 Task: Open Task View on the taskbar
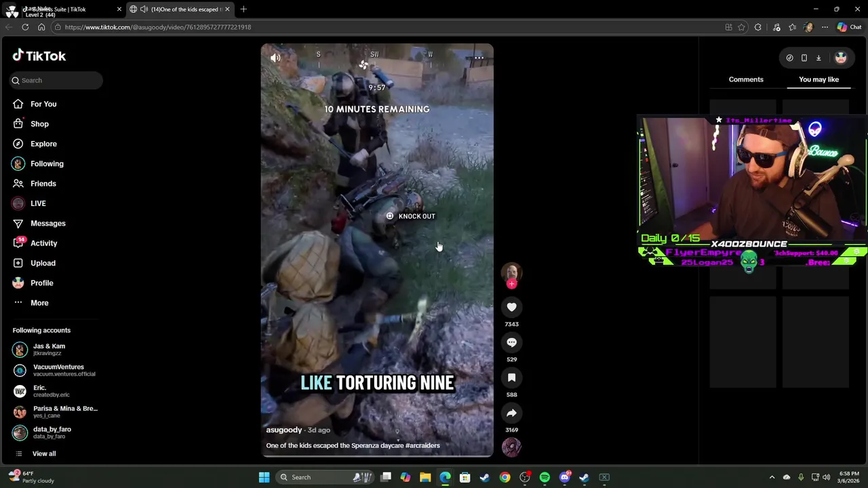386,477
